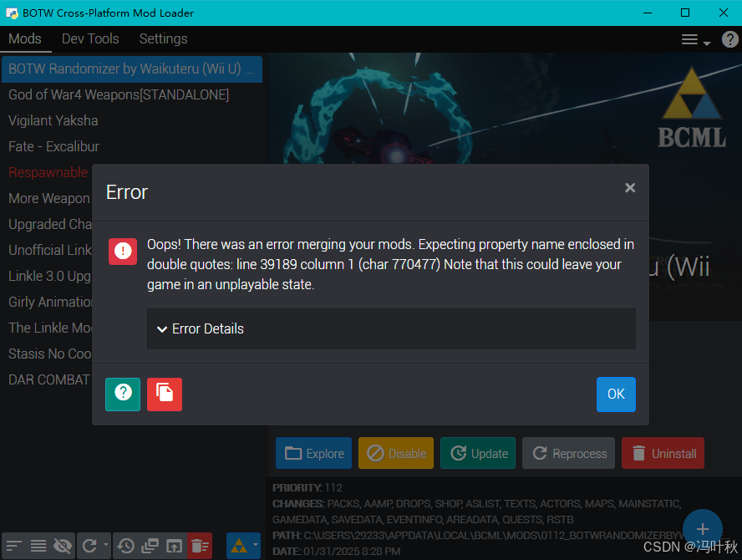
Task: Click the Triforce launch game button
Action: [238, 547]
